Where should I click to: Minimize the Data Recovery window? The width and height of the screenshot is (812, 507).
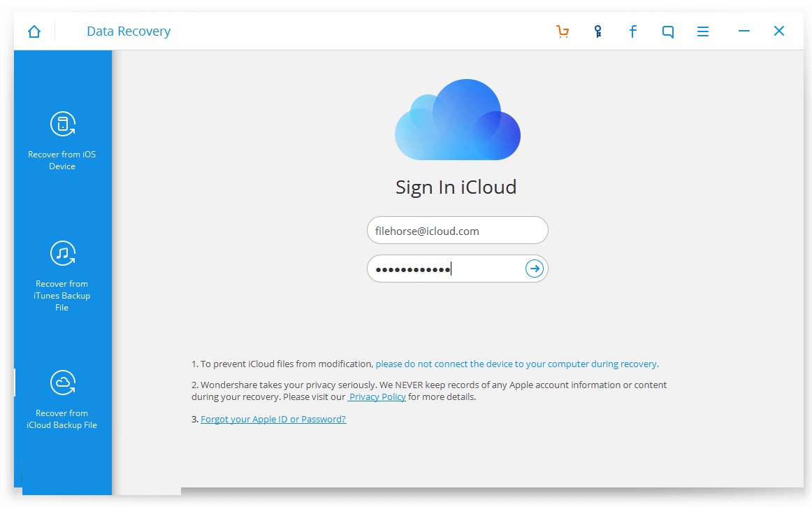[744, 31]
